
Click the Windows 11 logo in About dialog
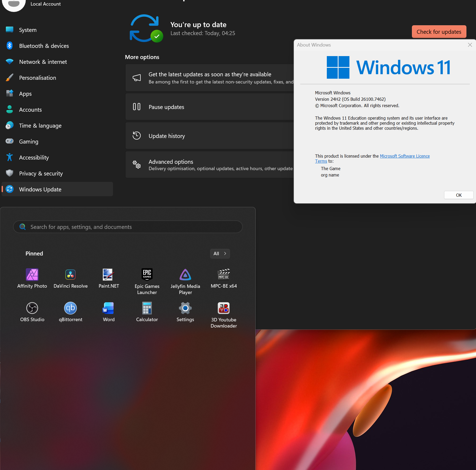[389, 67]
